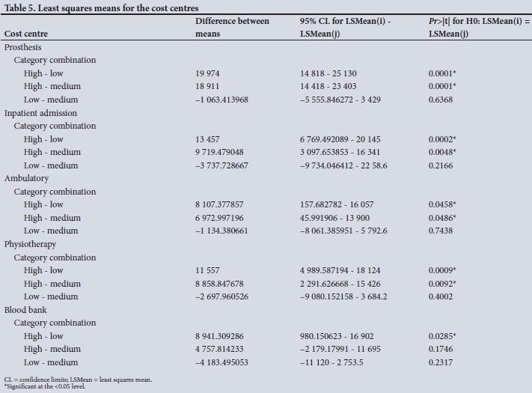Screen dimensions: 532x393
Task: Select the Prosthesis row label
Action: [x=22, y=46]
